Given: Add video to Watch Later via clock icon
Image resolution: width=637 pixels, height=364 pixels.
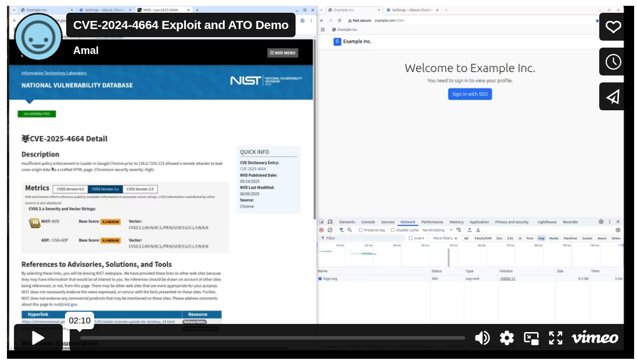Looking at the screenshot, I should click(613, 62).
